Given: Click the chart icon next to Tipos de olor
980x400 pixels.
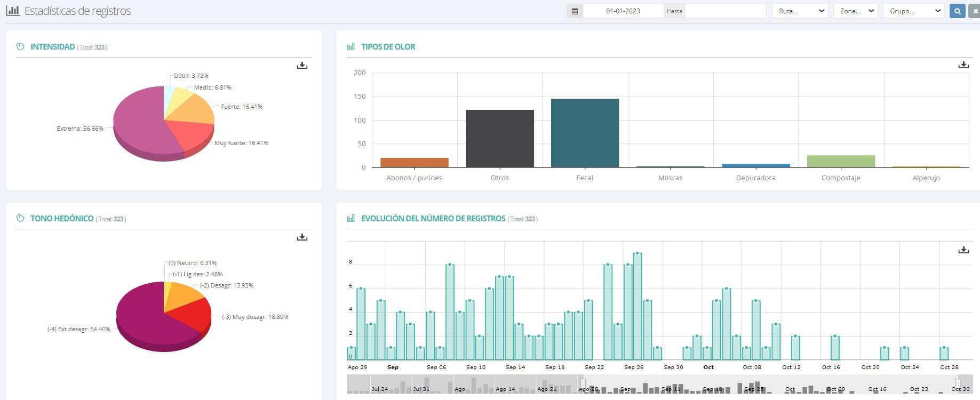Looking at the screenshot, I should [x=350, y=47].
